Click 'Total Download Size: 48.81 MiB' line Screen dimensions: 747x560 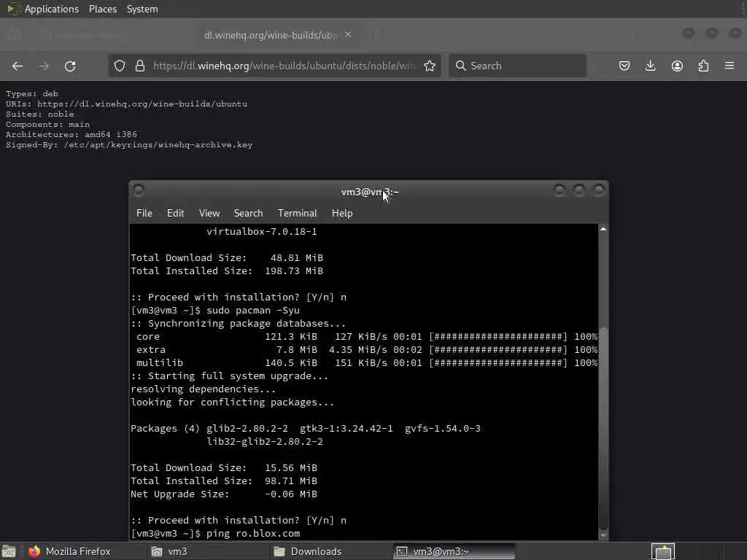tap(227, 257)
